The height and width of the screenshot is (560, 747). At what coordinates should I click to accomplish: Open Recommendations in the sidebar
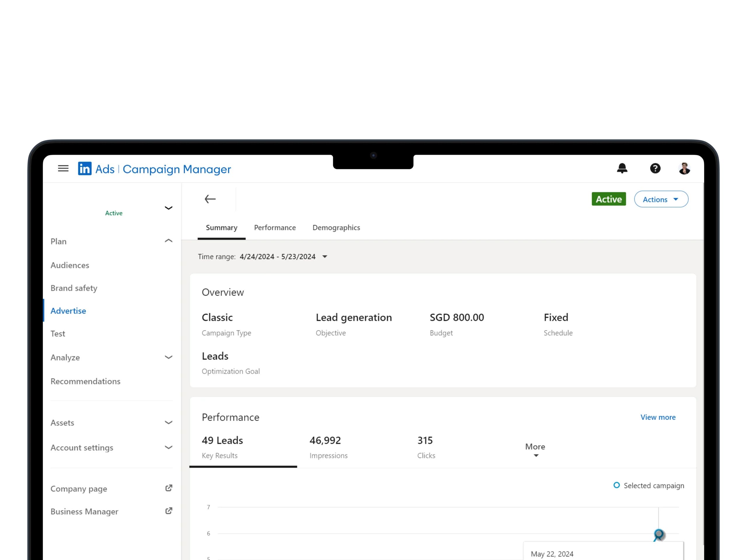point(85,381)
